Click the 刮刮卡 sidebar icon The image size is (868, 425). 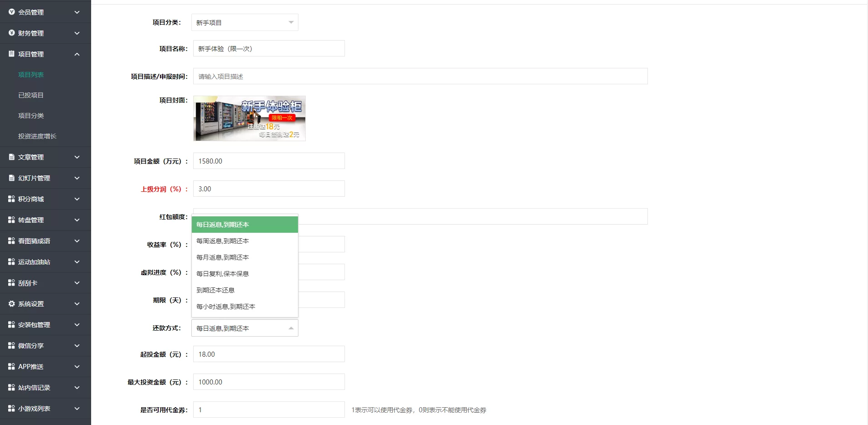click(12, 283)
